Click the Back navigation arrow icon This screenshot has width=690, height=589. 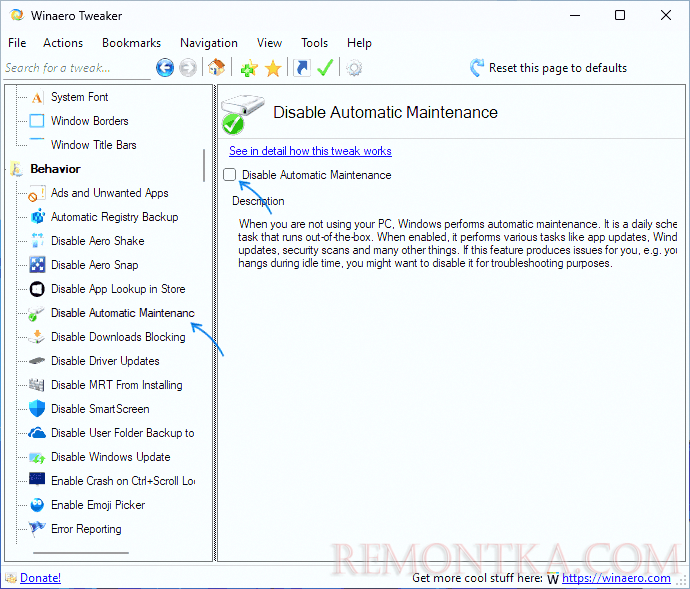[x=165, y=68]
